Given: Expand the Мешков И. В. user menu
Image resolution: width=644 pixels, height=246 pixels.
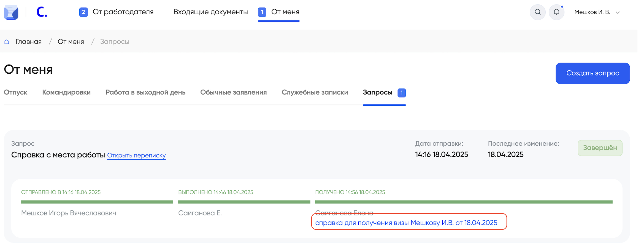Looking at the screenshot, I should (597, 12).
